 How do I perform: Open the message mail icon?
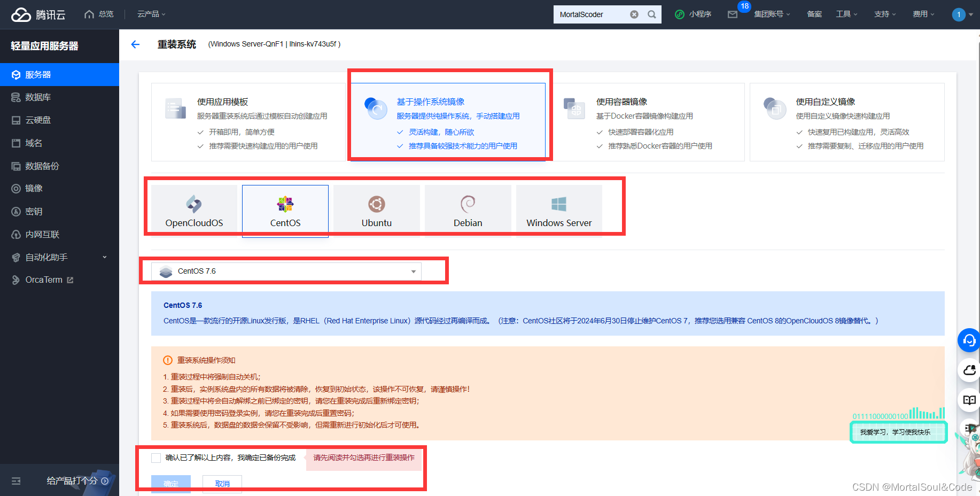[x=733, y=14]
